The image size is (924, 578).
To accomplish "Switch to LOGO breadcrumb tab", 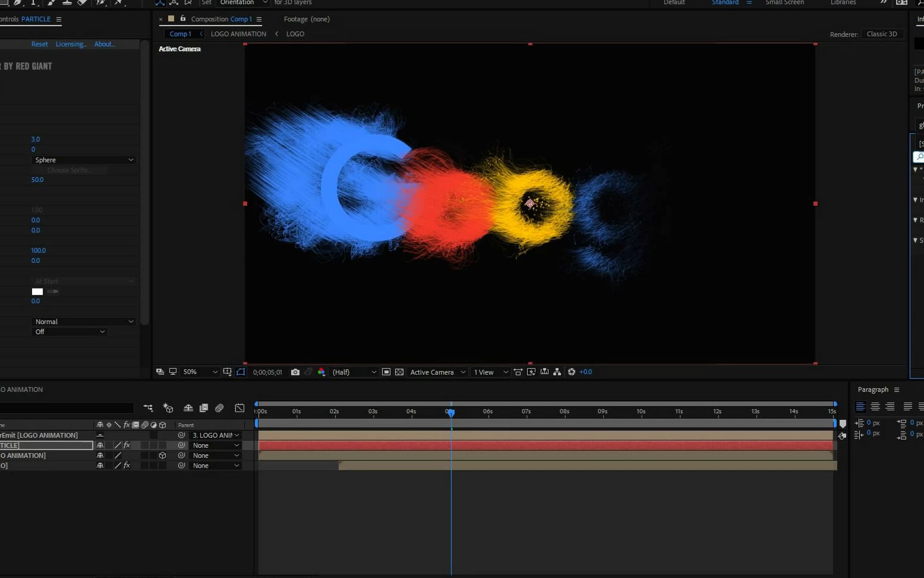I will coord(295,34).
